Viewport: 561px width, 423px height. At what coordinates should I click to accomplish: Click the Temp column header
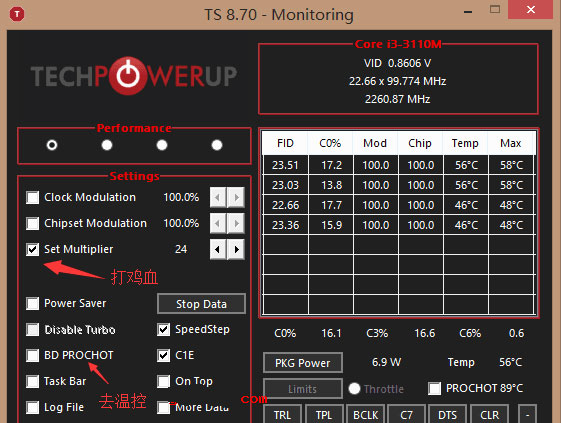point(465,143)
